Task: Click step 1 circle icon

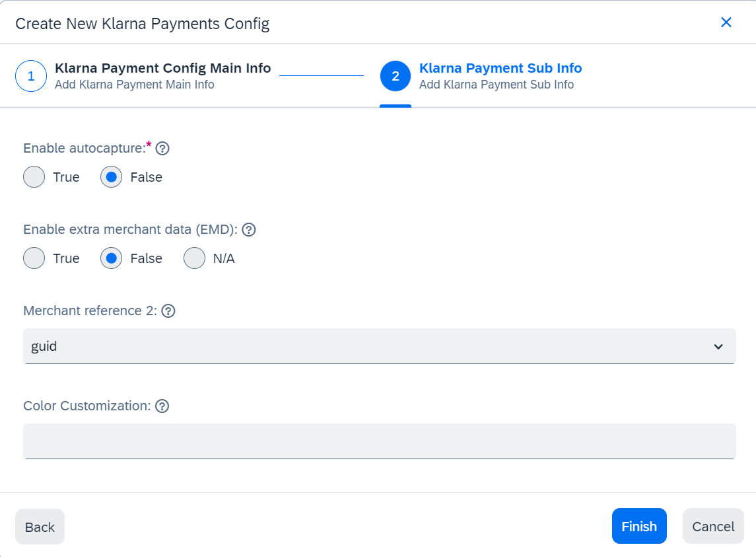Action: pyautogui.click(x=31, y=76)
